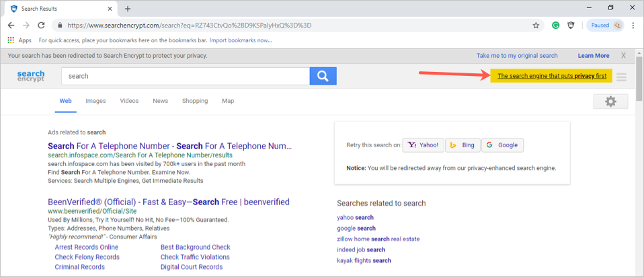Dismiss the redirect notice with X
This screenshot has width=644, height=277.
[623, 55]
